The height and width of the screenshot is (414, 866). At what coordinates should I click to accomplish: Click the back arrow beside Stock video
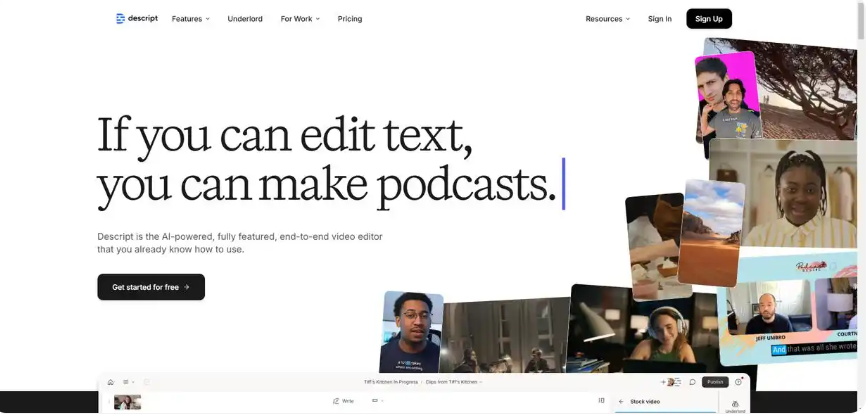tap(620, 402)
